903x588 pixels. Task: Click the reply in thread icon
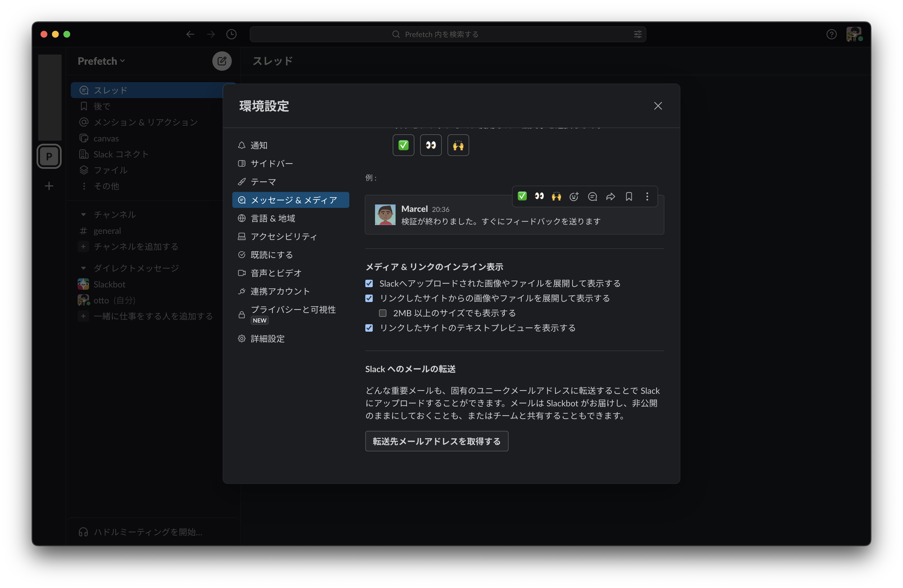[x=592, y=196]
